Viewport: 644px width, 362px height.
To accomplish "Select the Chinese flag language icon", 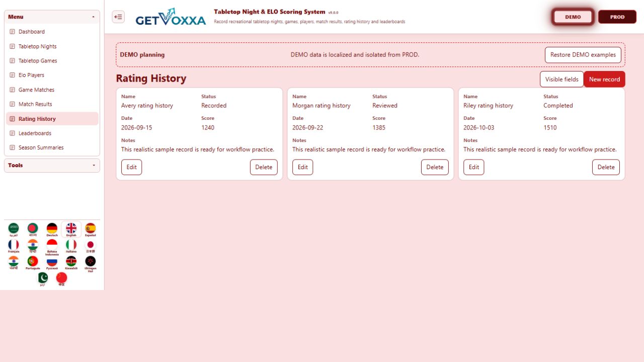I will (x=61, y=279).
